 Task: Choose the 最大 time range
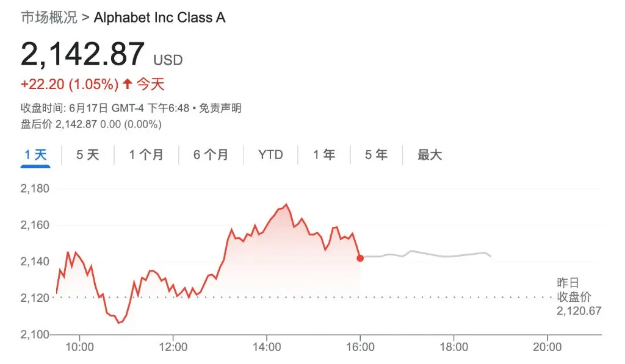pos(430,155)
